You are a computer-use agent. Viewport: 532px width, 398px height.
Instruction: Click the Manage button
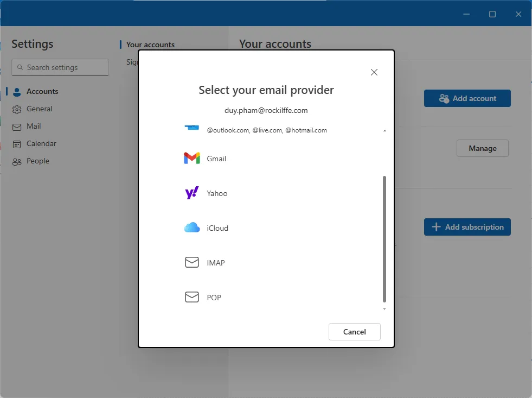482,148
